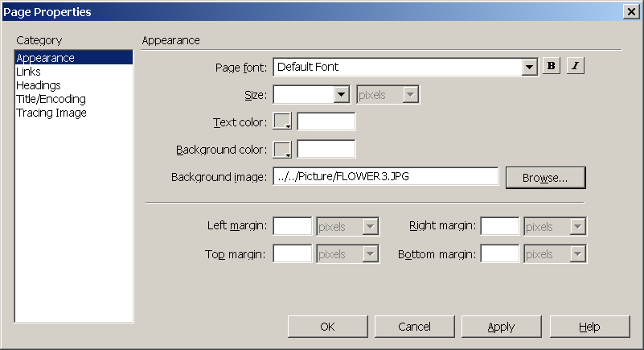Select the Title/Encoding category

[74, 99]
